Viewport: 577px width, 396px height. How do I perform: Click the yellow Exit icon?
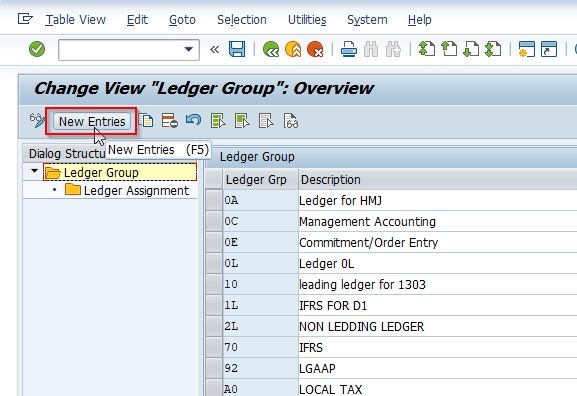(x=293, y=49)
